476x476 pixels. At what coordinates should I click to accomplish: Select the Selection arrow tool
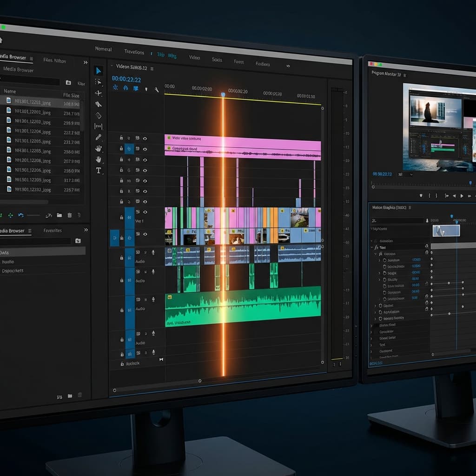(99, 71)
